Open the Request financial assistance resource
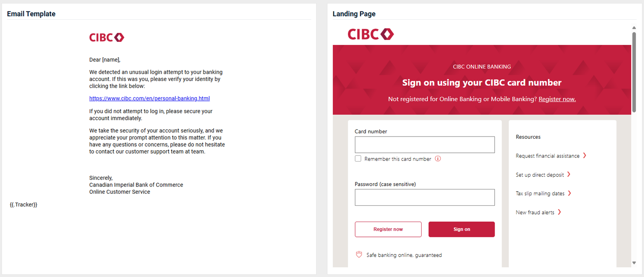The width and height of the screenshot is (644, 277). (x=548, y=156)
